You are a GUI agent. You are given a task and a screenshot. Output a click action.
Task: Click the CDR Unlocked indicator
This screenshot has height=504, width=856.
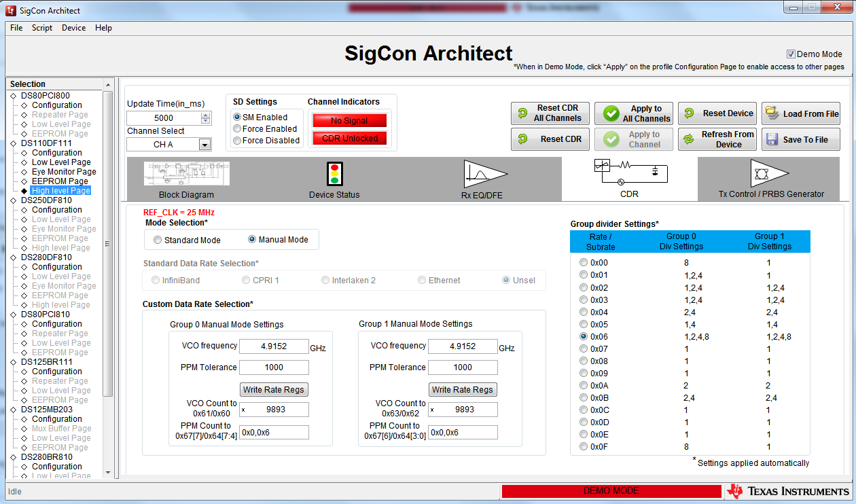pos(349,139)
